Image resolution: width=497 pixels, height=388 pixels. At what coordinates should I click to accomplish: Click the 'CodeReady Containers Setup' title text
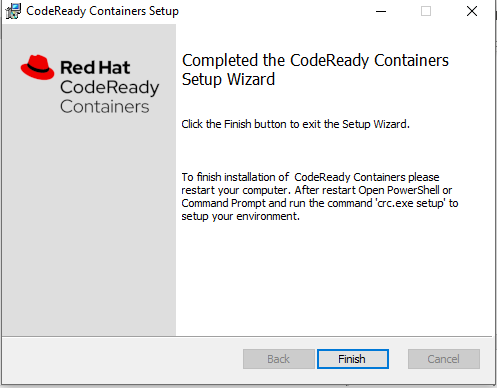coord(102,11)
